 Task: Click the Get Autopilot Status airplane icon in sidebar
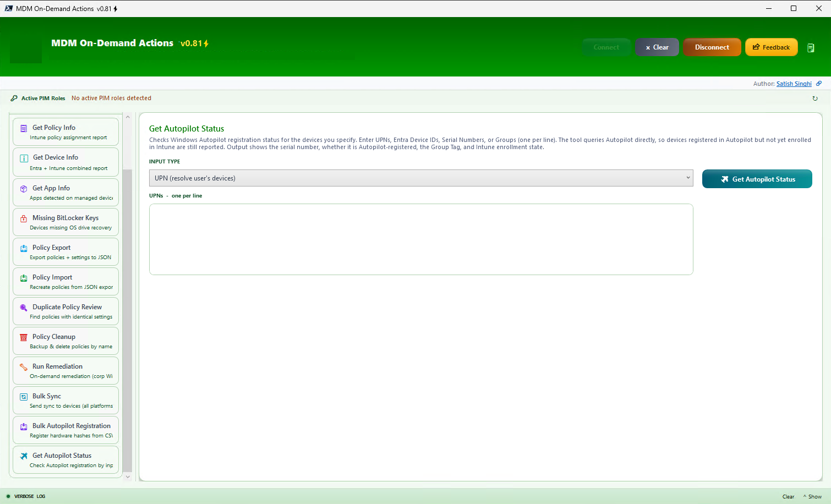pyautogui.click(x=24, y=456)
